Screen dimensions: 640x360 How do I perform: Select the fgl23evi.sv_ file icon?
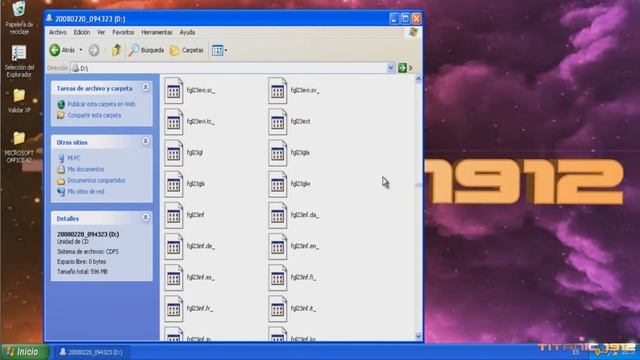coord(278,90)
